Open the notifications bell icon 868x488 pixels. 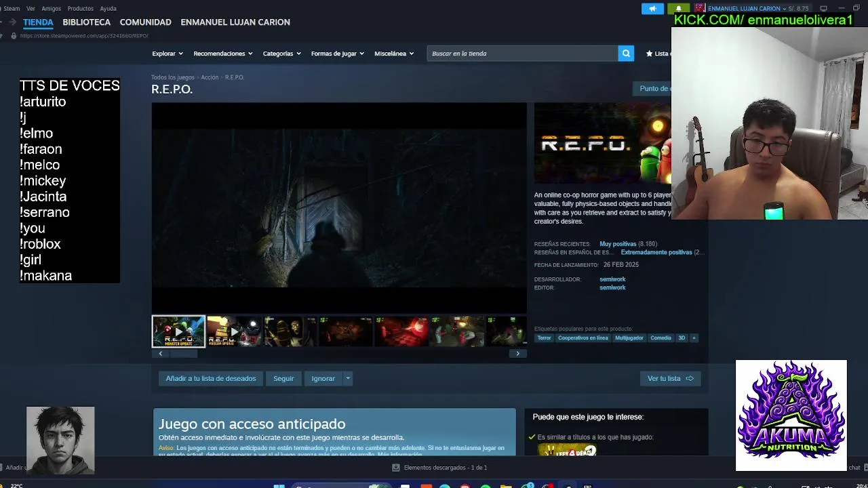click(678, 9)
